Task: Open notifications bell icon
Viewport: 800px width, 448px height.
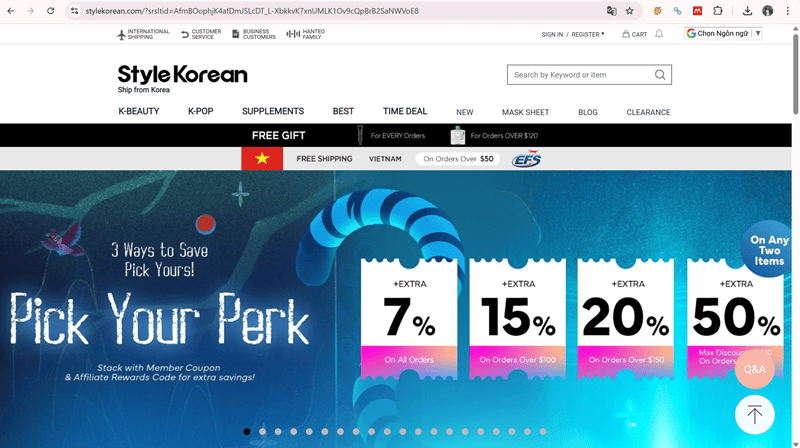Action: click(659, 34)
